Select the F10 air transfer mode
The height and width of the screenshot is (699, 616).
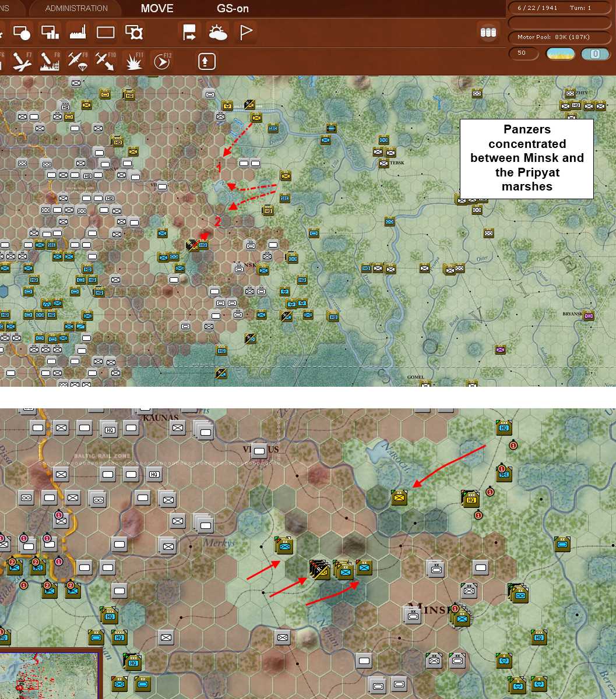click(105, 61)
